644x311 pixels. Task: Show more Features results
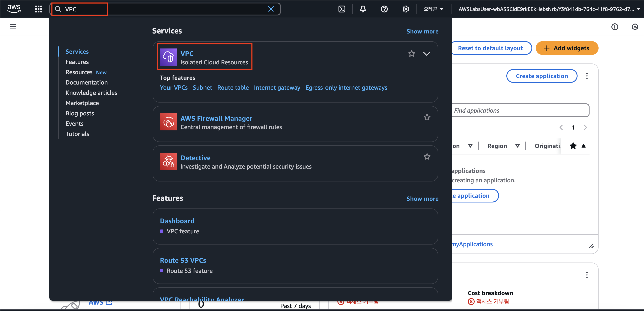422,199
